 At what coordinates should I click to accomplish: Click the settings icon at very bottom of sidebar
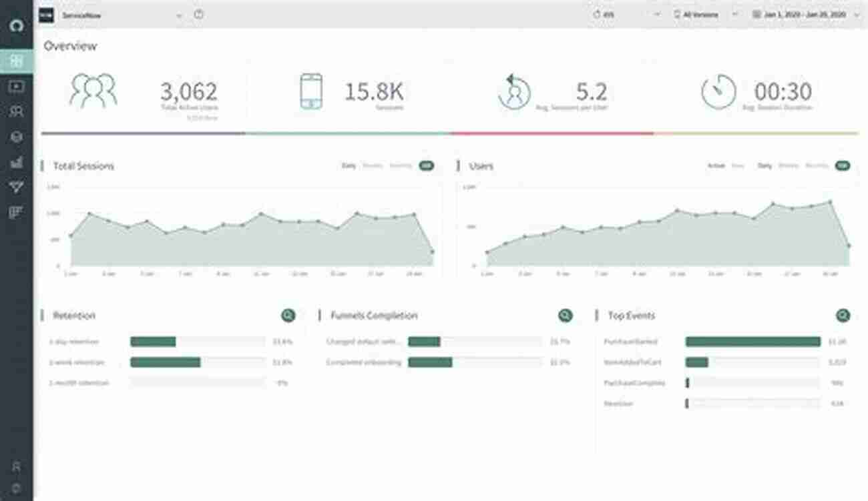tap(17, 488)
